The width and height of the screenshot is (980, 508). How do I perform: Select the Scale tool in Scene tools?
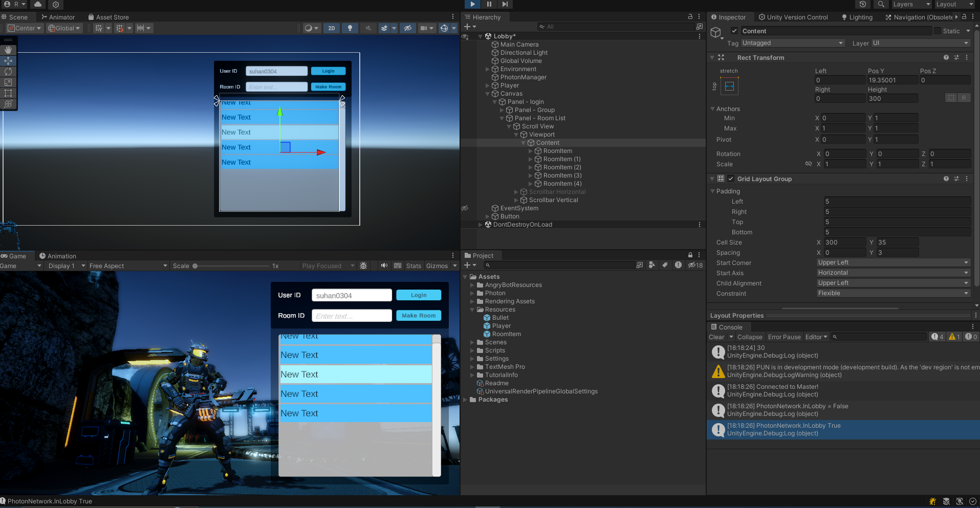[x=8, y=82]
